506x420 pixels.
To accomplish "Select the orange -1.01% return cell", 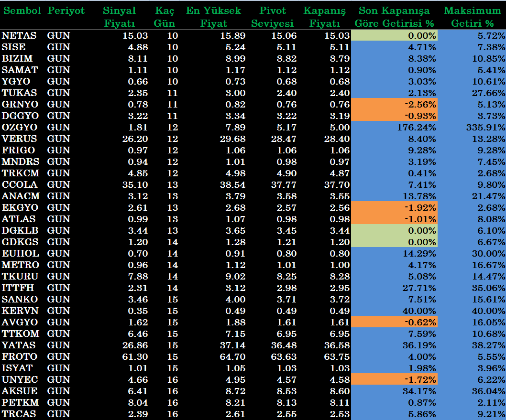I will tap(395, 218).
